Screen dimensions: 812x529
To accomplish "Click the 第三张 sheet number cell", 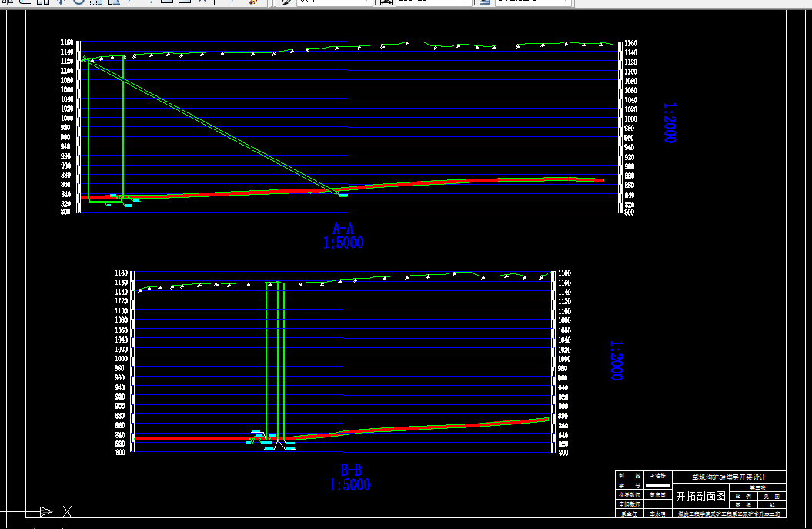I will click(757, 487).
